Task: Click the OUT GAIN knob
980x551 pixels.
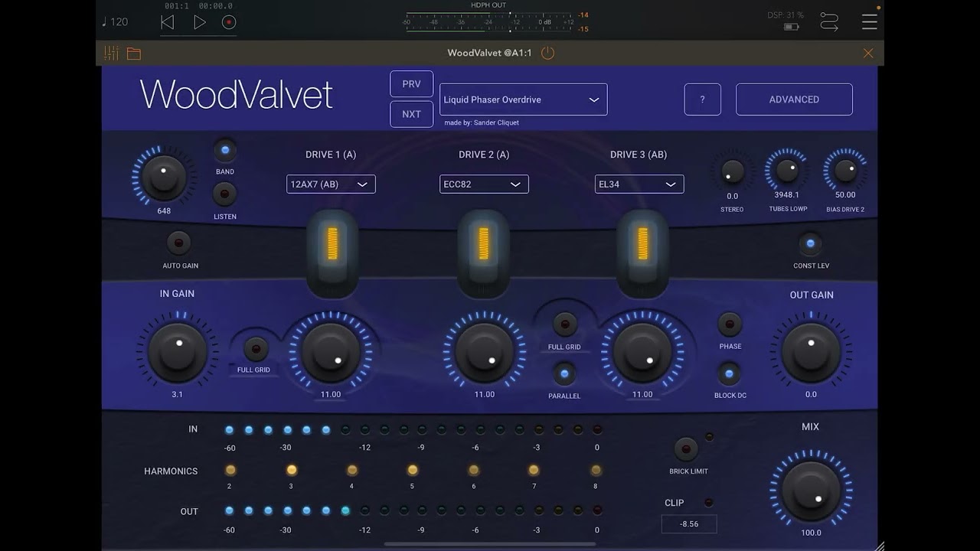Action: 811,352
